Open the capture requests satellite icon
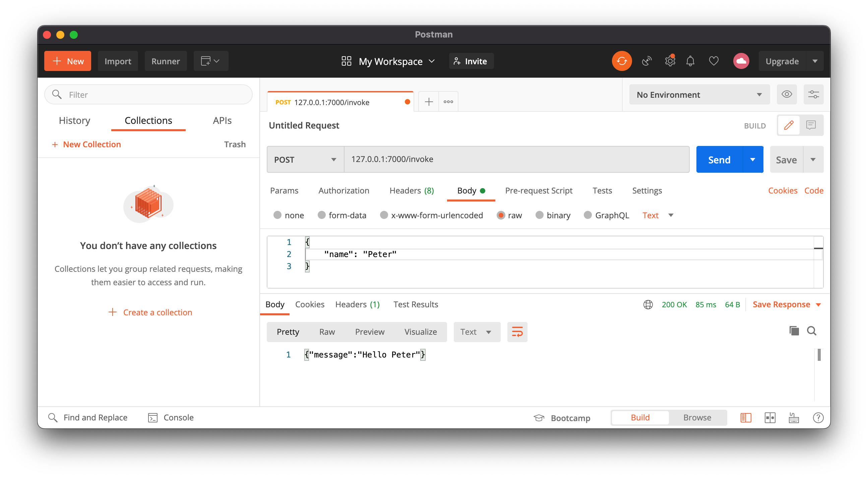Screen dimensions: 868x478 [x=646, y=61]
